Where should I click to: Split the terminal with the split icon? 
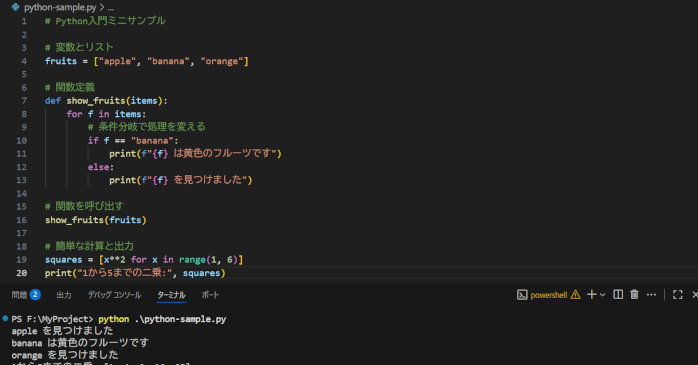[618, 295]
